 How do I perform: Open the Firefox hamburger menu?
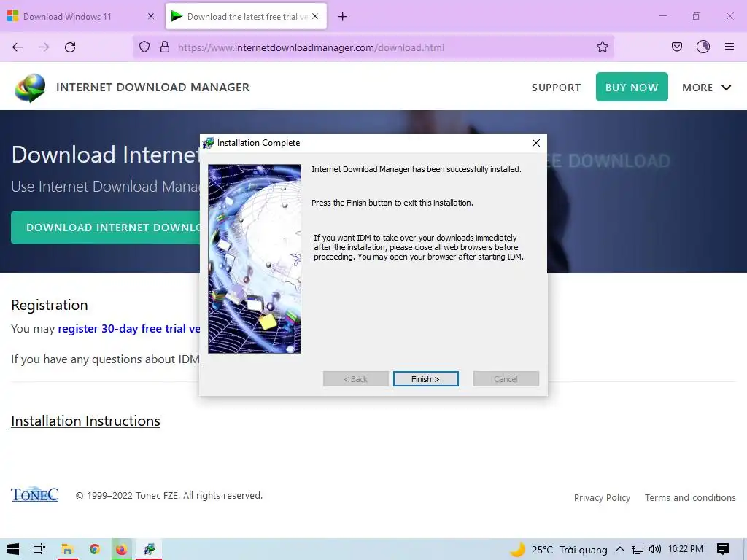pyautogui.click(x=729, y=47)
